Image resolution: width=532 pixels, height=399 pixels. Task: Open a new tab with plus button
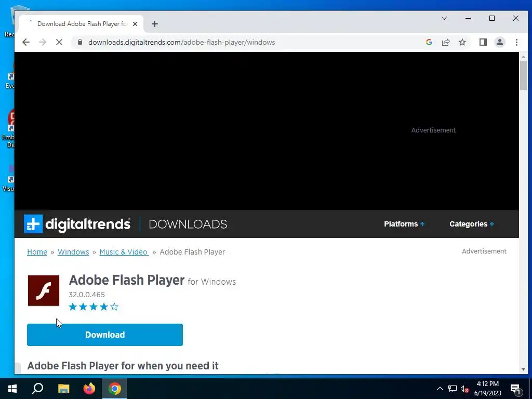point(155,24)
